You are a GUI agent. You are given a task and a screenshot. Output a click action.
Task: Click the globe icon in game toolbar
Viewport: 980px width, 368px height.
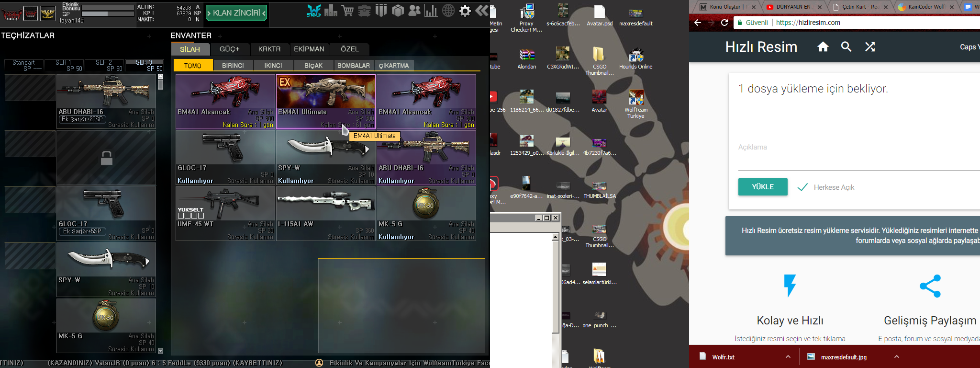point(448,11)
